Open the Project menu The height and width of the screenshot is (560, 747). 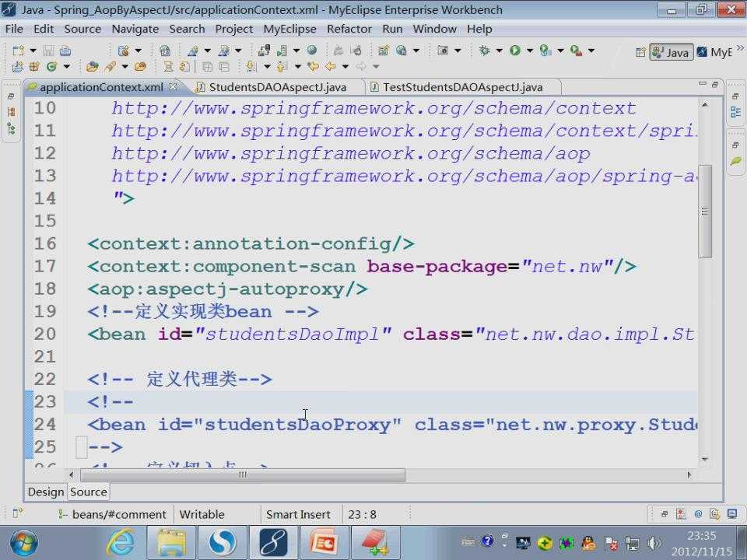(x=234, y=29)
